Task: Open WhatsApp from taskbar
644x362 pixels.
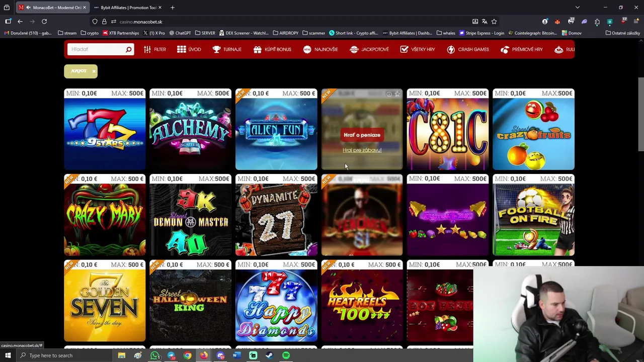Action: (154, 355)
